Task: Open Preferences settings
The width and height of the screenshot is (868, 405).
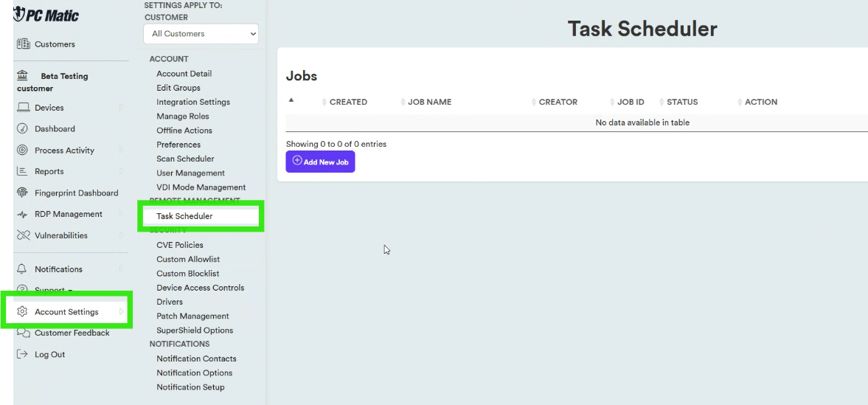Action: pos(178,145)
